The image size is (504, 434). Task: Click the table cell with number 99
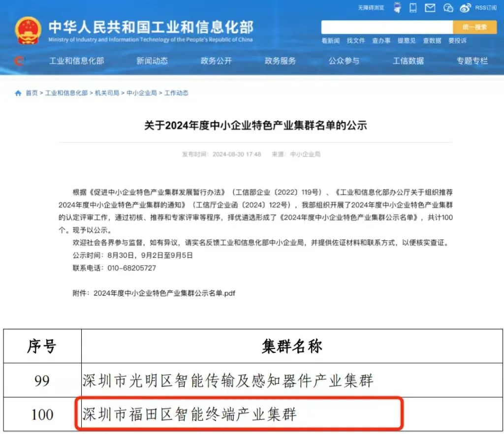point(42,381)
